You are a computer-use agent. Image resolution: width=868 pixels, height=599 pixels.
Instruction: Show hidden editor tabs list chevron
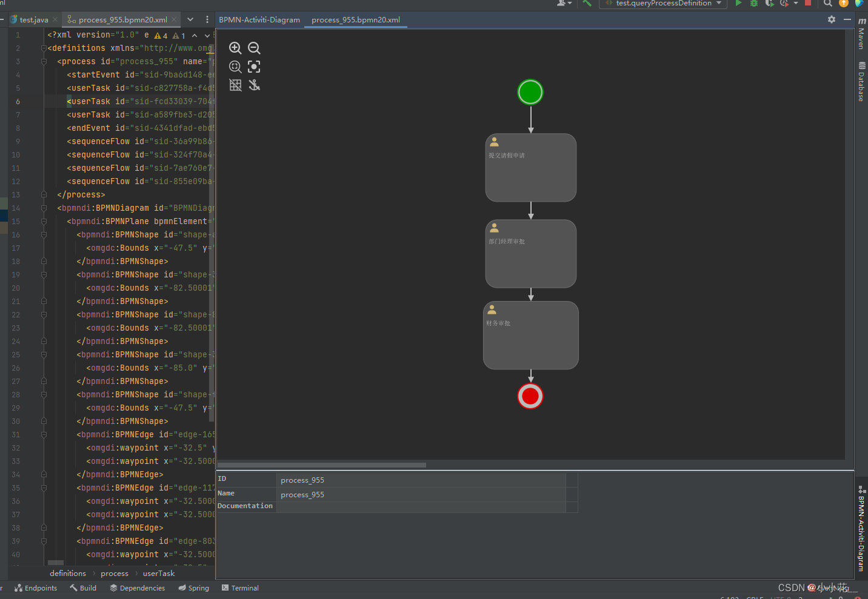(190, 19)
